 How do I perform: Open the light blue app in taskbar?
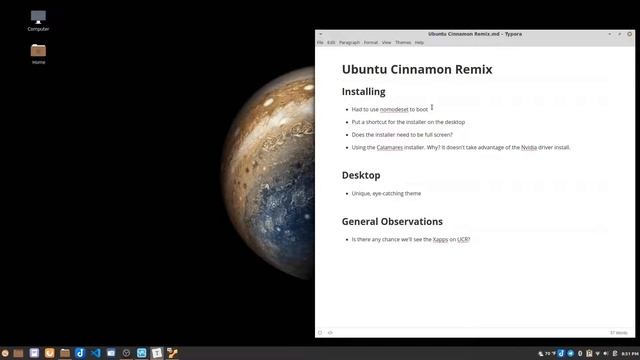tap(142, 353)
